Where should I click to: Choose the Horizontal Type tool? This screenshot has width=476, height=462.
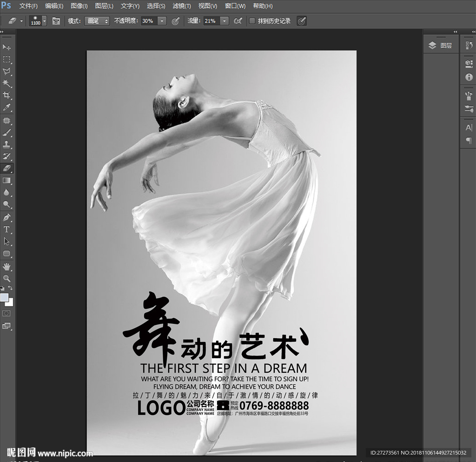7,229
